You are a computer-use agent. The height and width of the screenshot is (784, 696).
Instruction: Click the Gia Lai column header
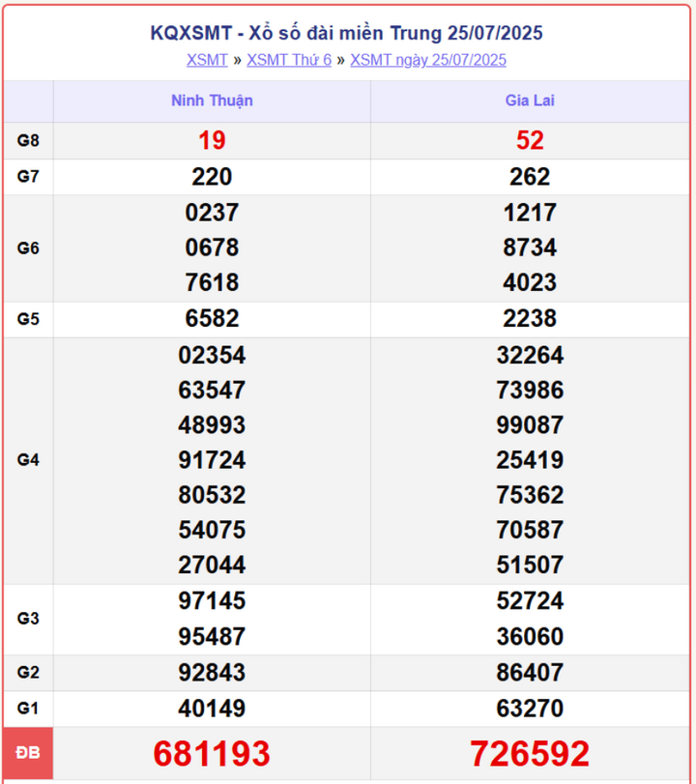[530, 101]
